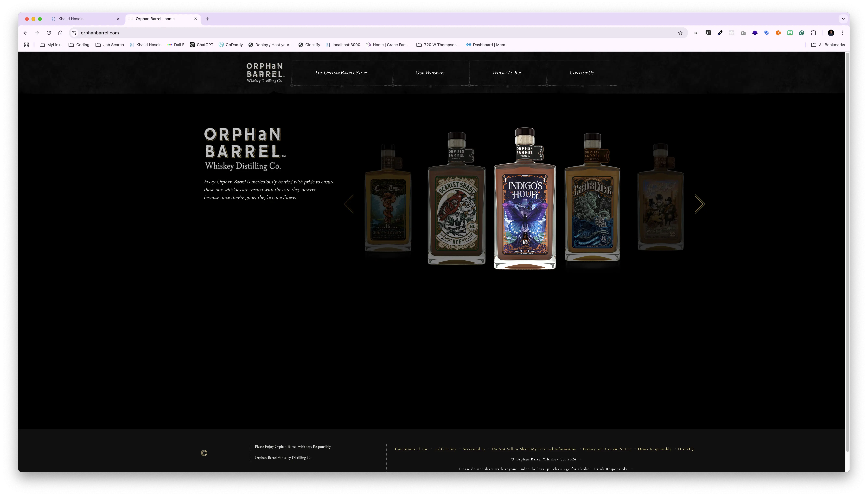This screenshot has width=868, height=496.
Task: Open the Bitmoji extension icon
Action: pos(790,33)
